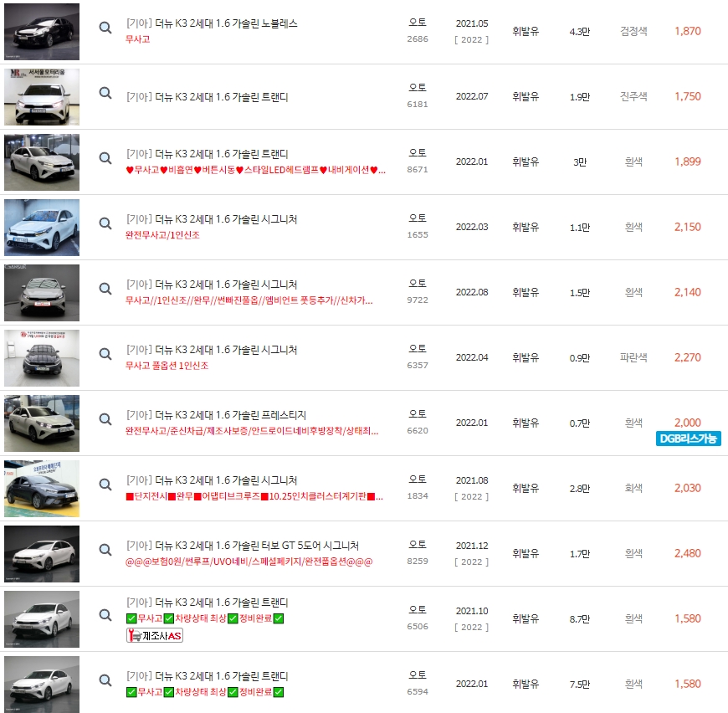Click price 2,150
Screen dimensions: 728x713
[688, 227]
